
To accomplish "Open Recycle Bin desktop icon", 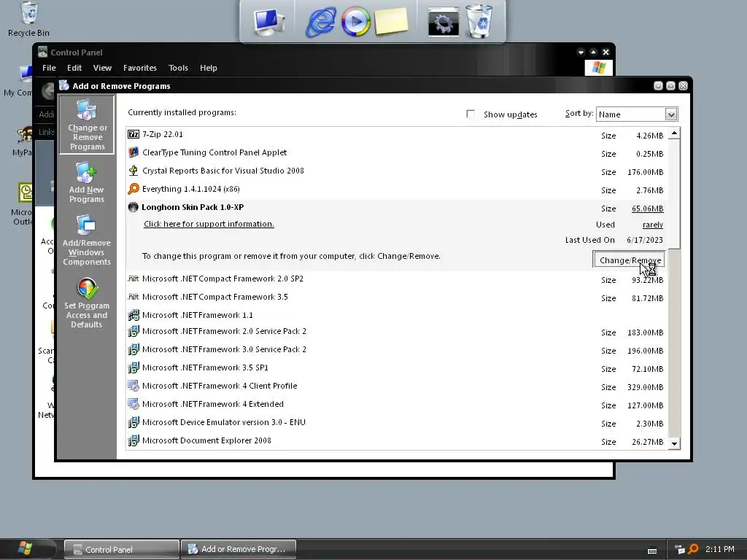I will [x=28, y=19].
